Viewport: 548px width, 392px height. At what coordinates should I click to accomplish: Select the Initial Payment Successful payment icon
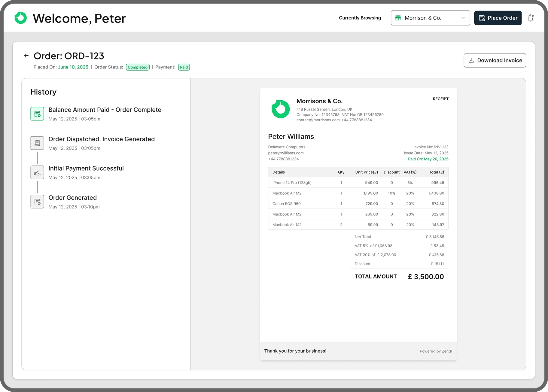tap(37, 172)
